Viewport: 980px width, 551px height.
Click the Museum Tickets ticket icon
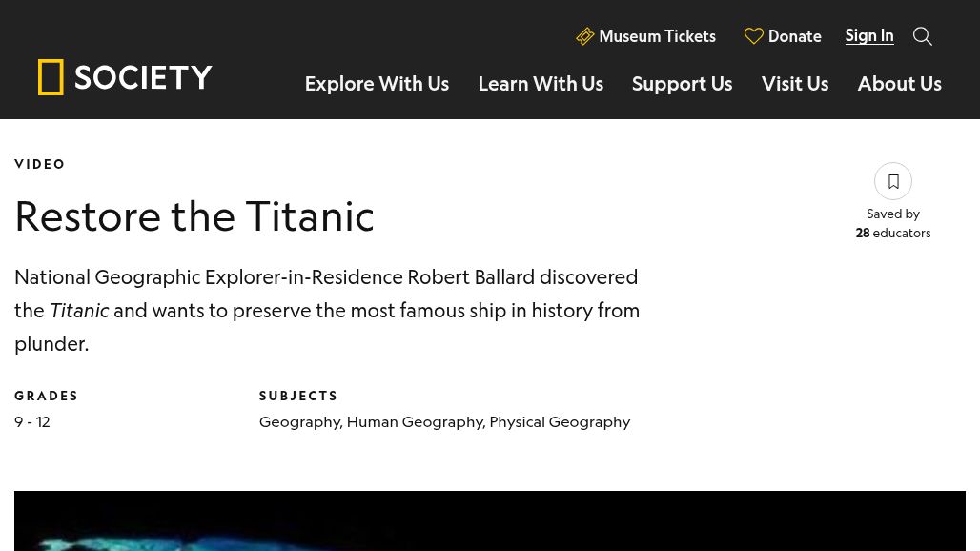click(585, 36)
